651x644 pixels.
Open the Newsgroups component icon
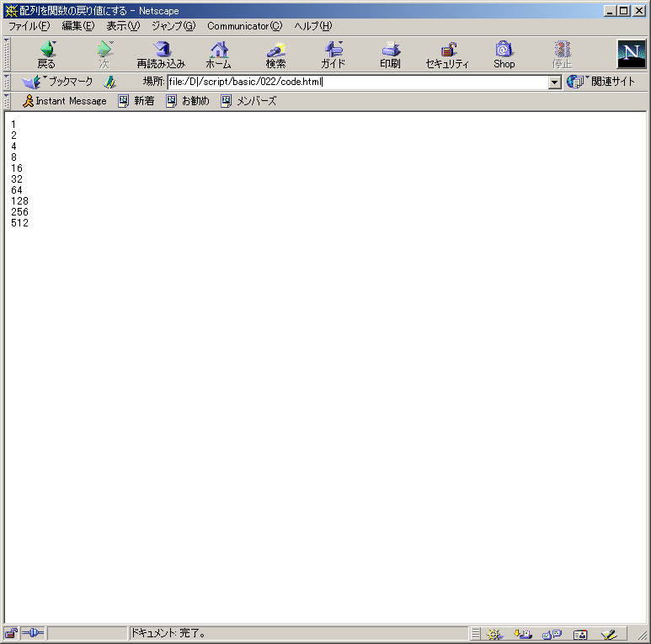click(x=552, y=634)
